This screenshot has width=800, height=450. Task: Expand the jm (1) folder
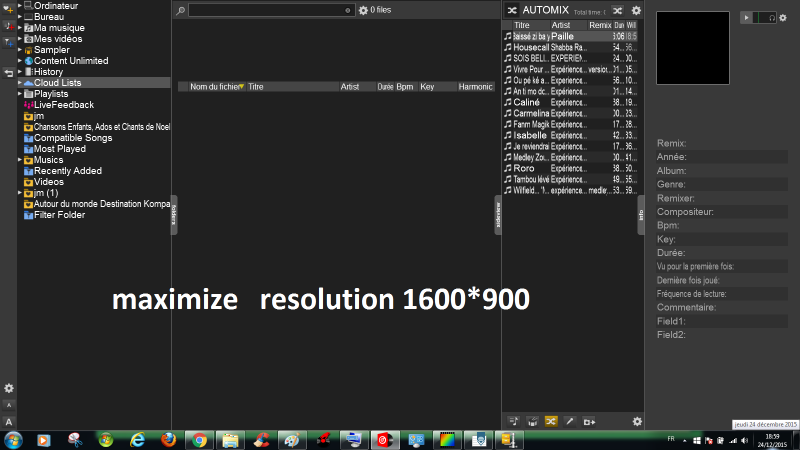pyautogui.click(x=20, y=193)
